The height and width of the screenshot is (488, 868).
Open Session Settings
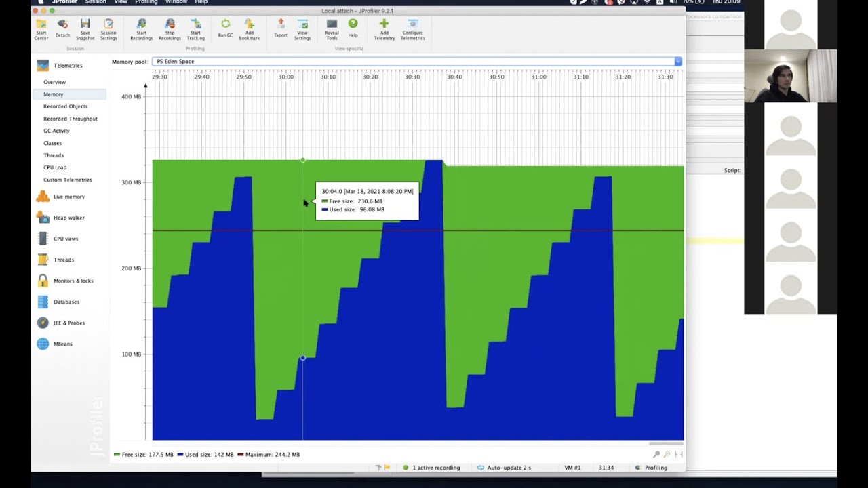[108, 29]
